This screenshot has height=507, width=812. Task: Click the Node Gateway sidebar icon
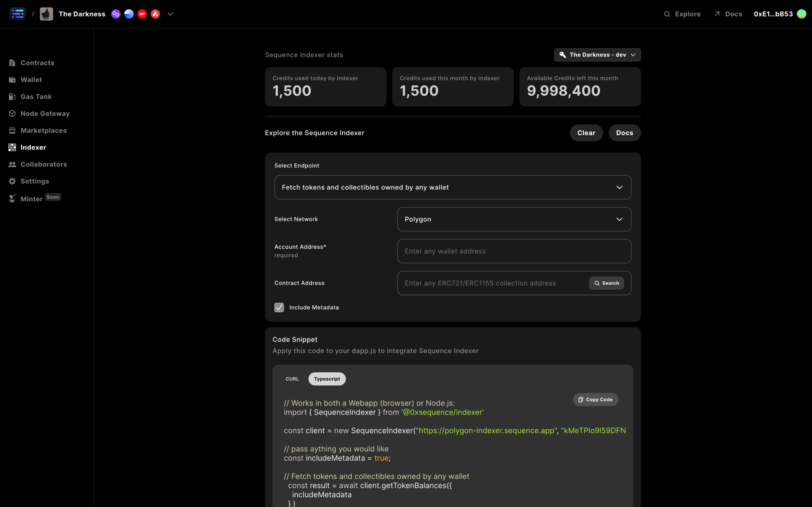point(12,113)
